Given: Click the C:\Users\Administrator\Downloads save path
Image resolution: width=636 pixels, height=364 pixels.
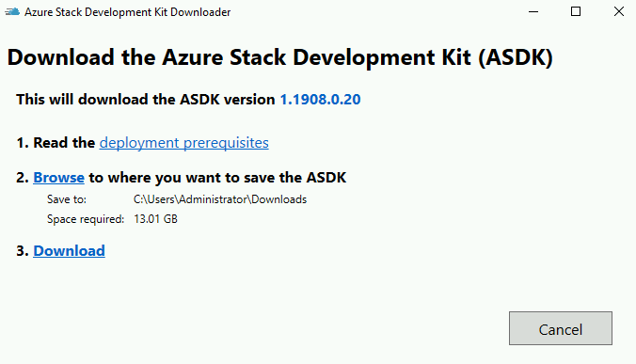Looking at the screenshot, I should tap(220, 199).
